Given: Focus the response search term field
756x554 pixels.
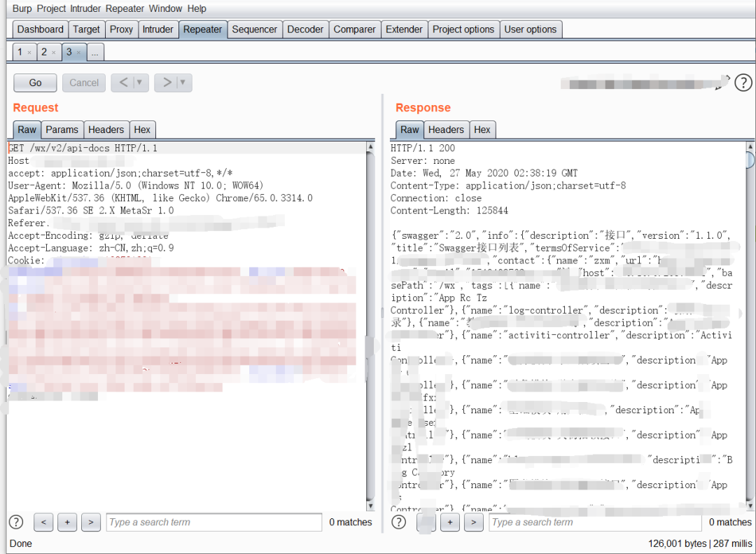Looking at the screenshot, I should coord(595,522).
